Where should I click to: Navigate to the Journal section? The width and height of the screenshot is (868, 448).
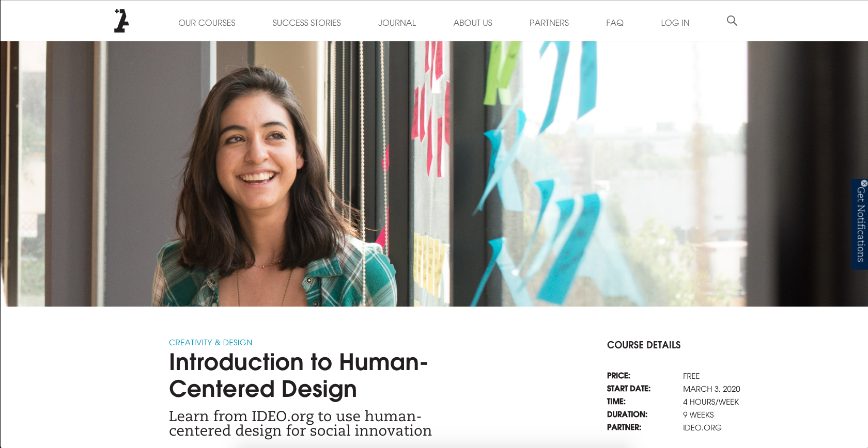pos(397,23)
